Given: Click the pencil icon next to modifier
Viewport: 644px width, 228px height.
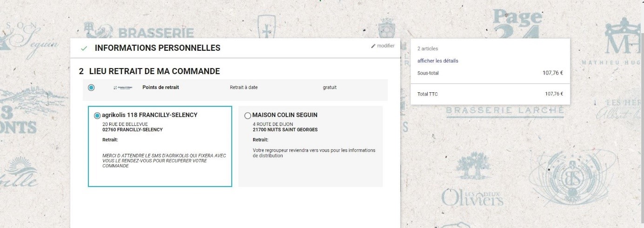Looking at the screenshot, I should pyautogui.click(x=373, y=46).
